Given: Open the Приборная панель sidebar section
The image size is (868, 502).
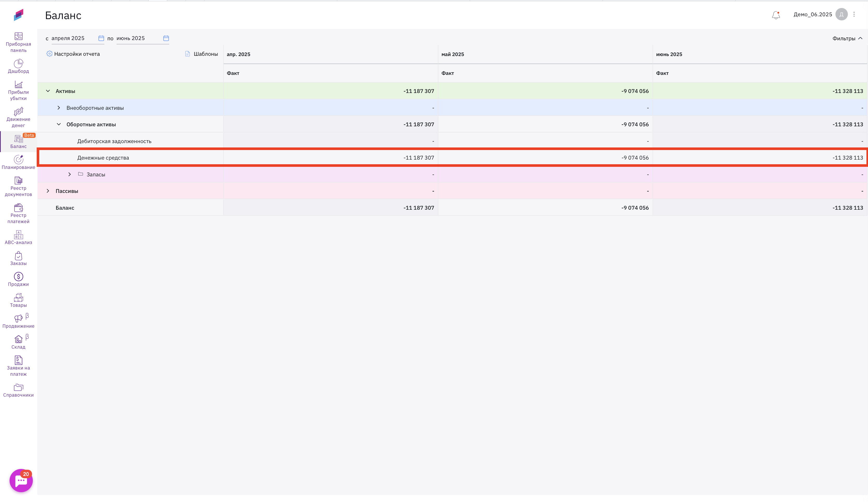Looking at the screenshot, I should 18,43.
